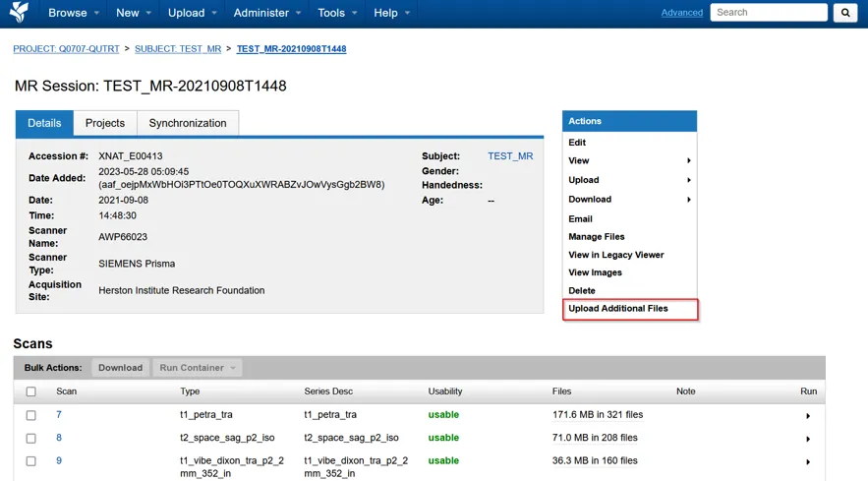Open the Run Container dropdown
Screen dimensions: 868x481
(x=197, y=368)
